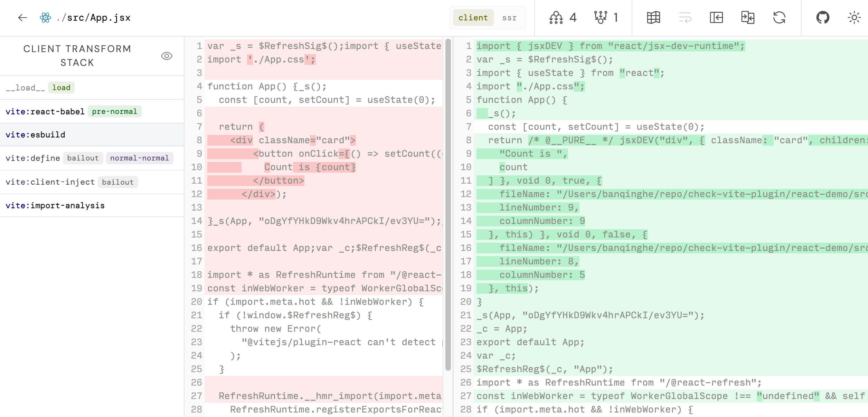Open the GitHub repository icon
The width and height of the screenshot is (868, 417).
click(823, 18)
